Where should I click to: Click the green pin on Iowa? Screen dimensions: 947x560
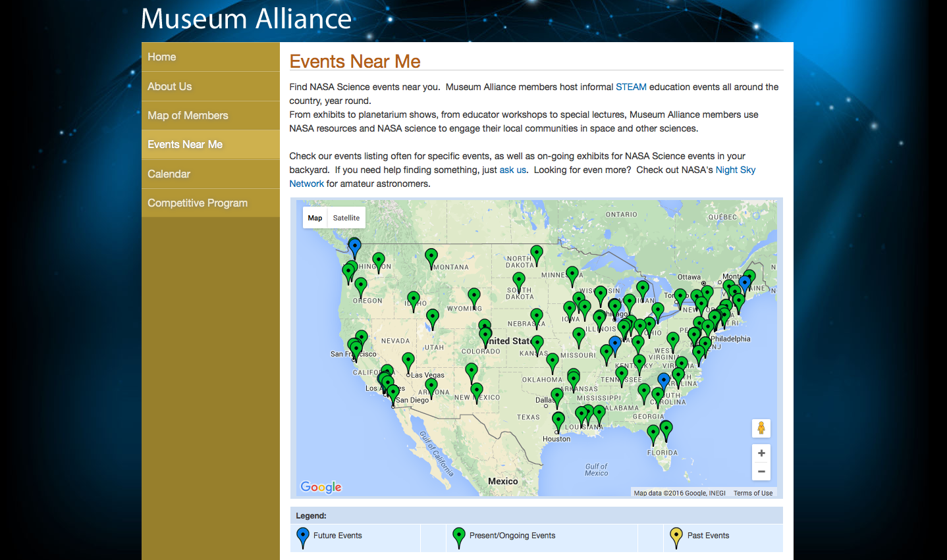click(x=570, y=311)
